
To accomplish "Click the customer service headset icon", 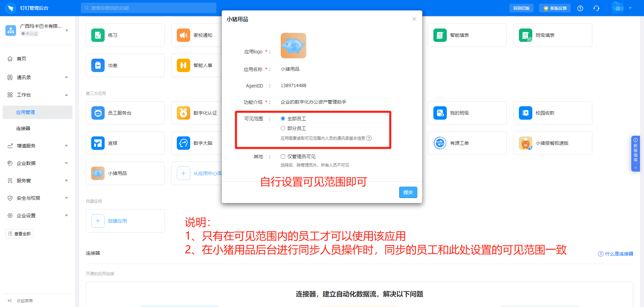I will point(596,8).
